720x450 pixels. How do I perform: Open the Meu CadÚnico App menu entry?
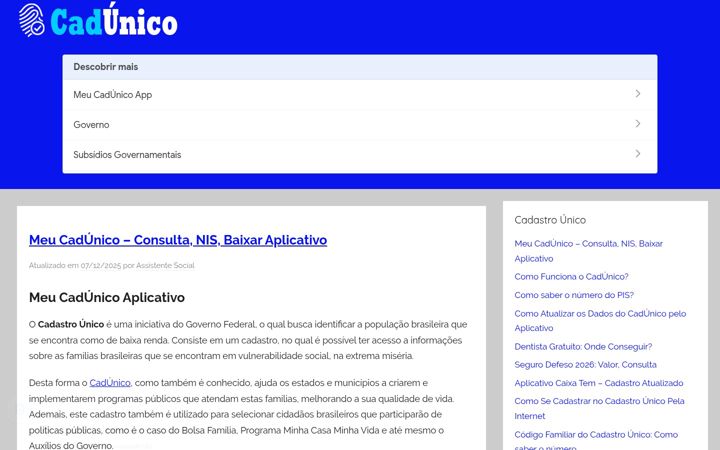360,95
